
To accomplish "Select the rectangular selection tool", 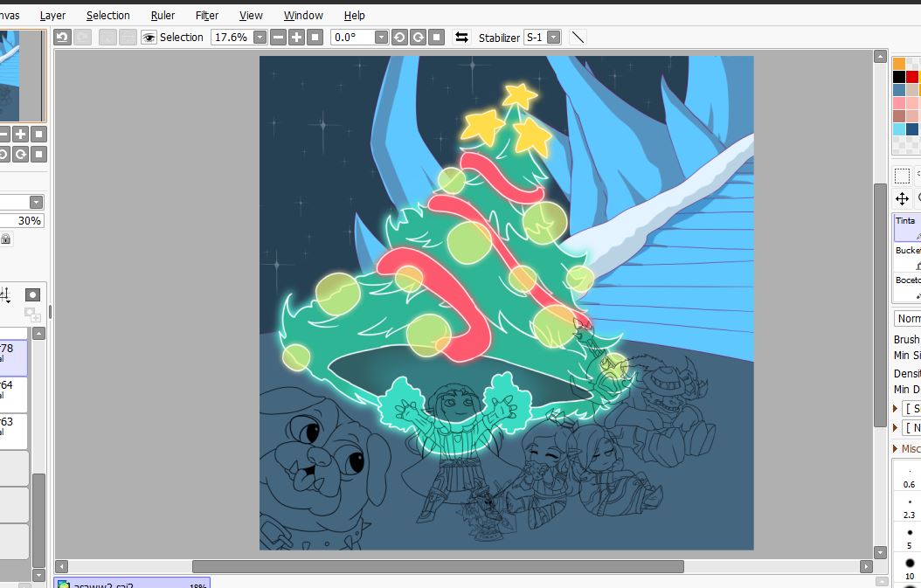I will point(902,176).
